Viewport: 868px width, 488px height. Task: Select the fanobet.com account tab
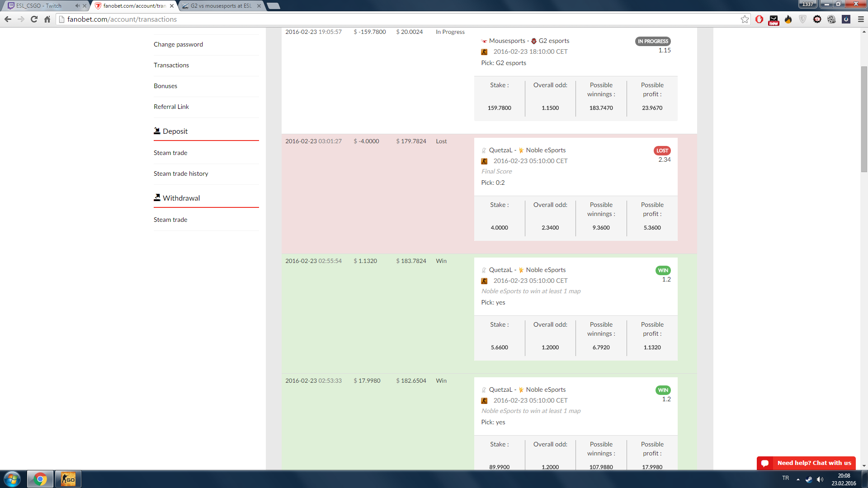tap(134, 6)
